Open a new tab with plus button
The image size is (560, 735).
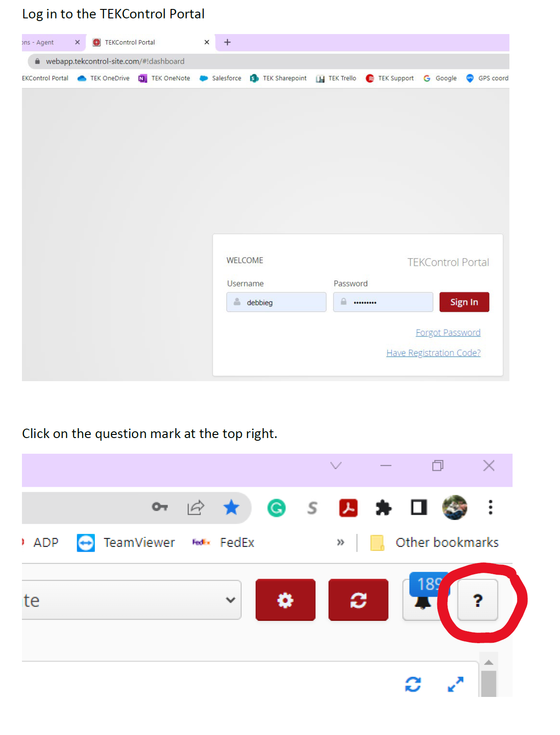click(x=227, y=42)
